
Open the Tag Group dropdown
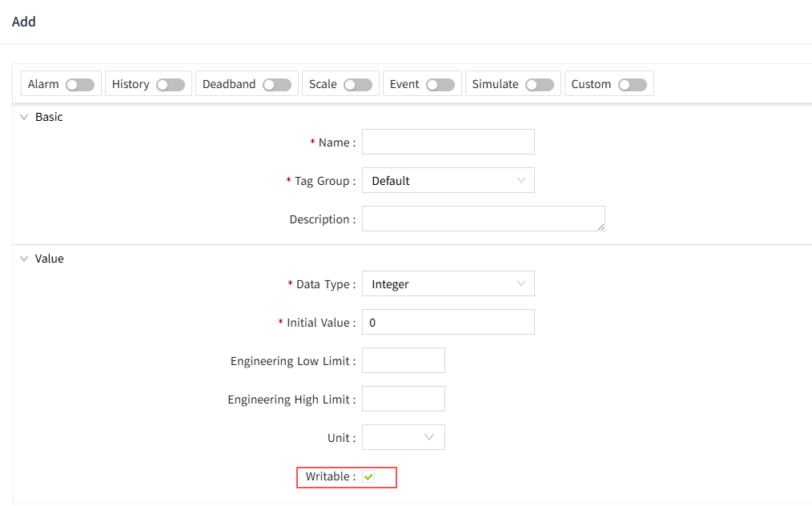coord(448,181)
